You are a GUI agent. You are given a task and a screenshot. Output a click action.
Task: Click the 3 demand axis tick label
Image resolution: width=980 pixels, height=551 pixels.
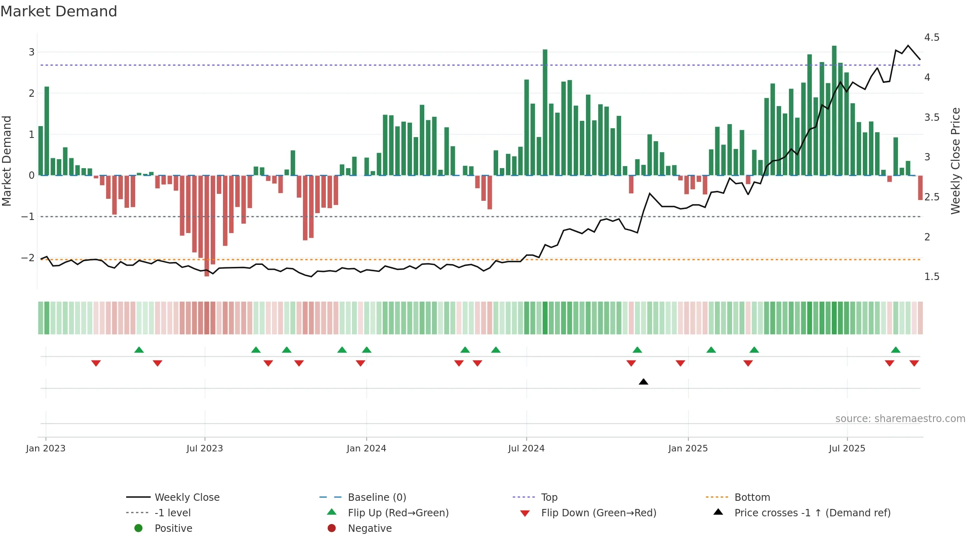tap(31, 52)
